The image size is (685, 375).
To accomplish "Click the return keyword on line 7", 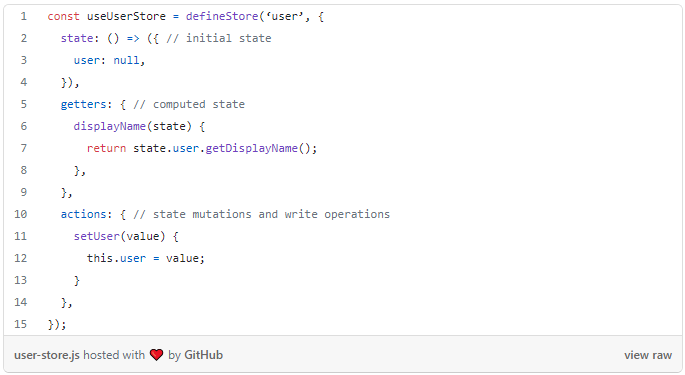I will click(x=106, y=148).
